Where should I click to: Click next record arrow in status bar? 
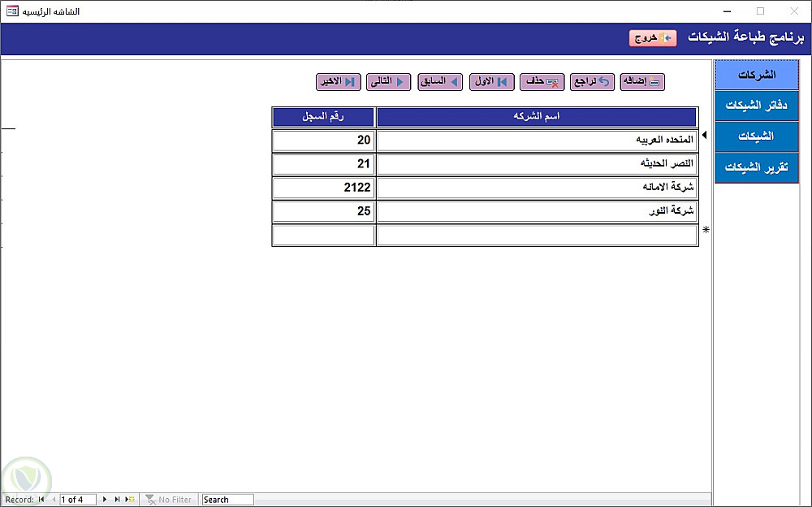click(x=105, y=500)
